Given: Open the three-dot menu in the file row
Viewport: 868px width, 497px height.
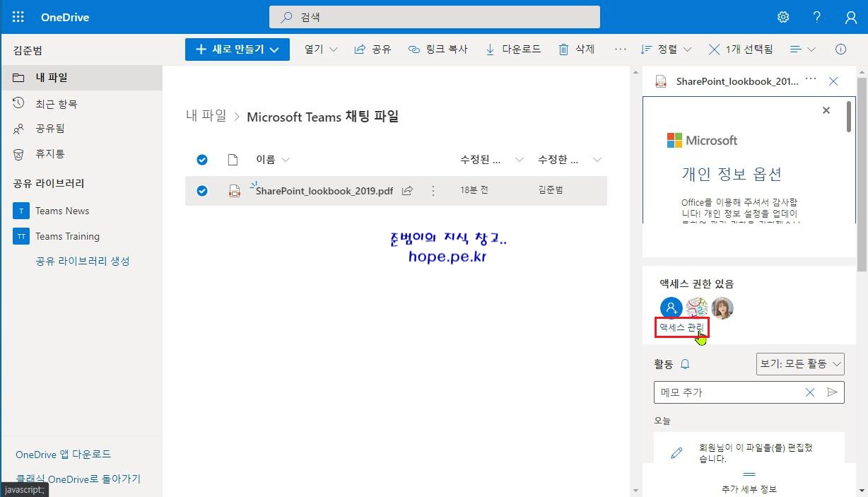Looking at the screenshot, I should point(433,191).
